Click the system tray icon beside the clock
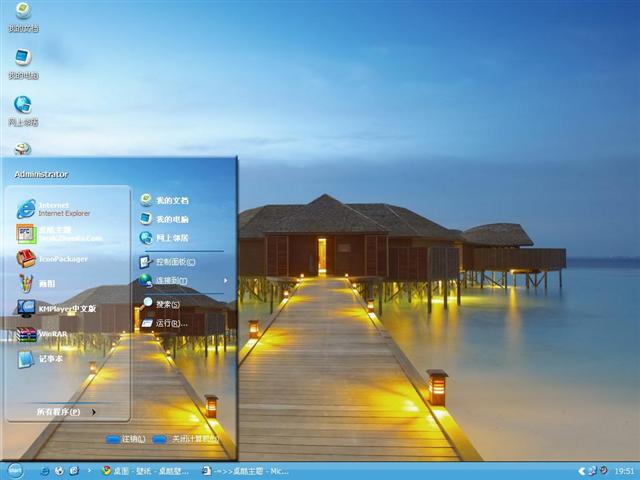The height and width of the screenshot is (480, 640). [604, 470]
